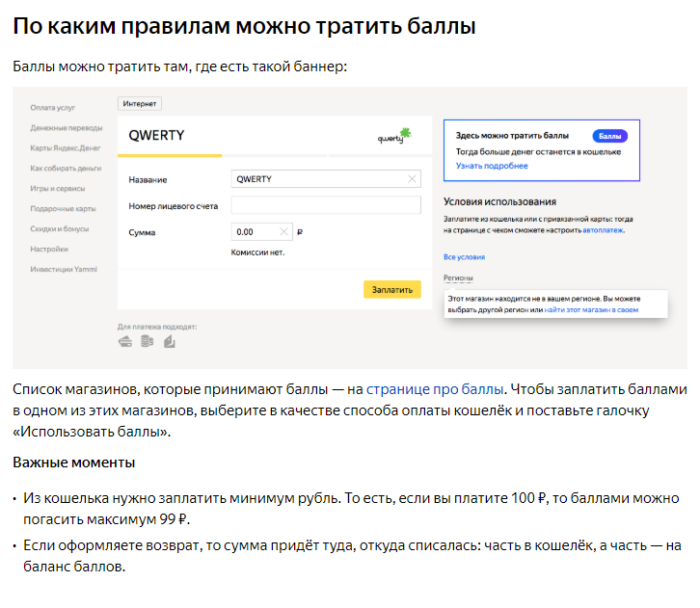Click the 'Номер лицевого счета' input field
Image resolution: width=700 pixels, height=608 pixels.
[x=326, y=205]
